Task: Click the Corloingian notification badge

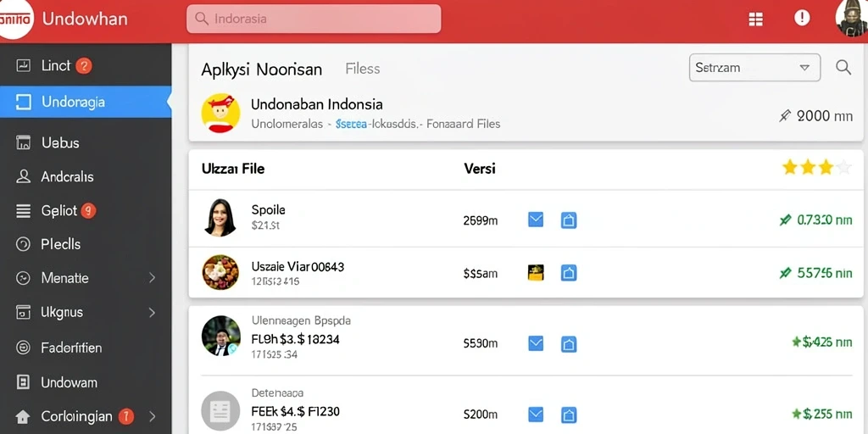Action: tap(126, 416)
